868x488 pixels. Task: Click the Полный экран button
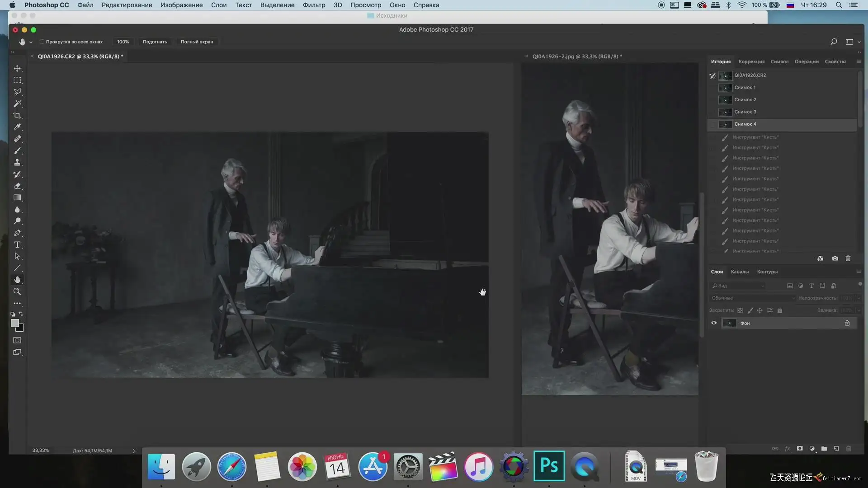197,42
